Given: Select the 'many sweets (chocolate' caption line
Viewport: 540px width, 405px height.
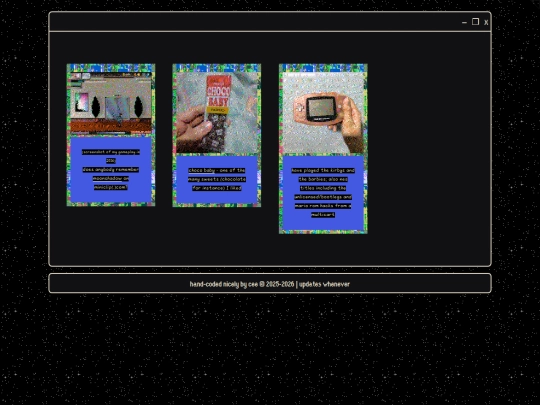Looking at the screenshot, I should [x=217, y=179].
